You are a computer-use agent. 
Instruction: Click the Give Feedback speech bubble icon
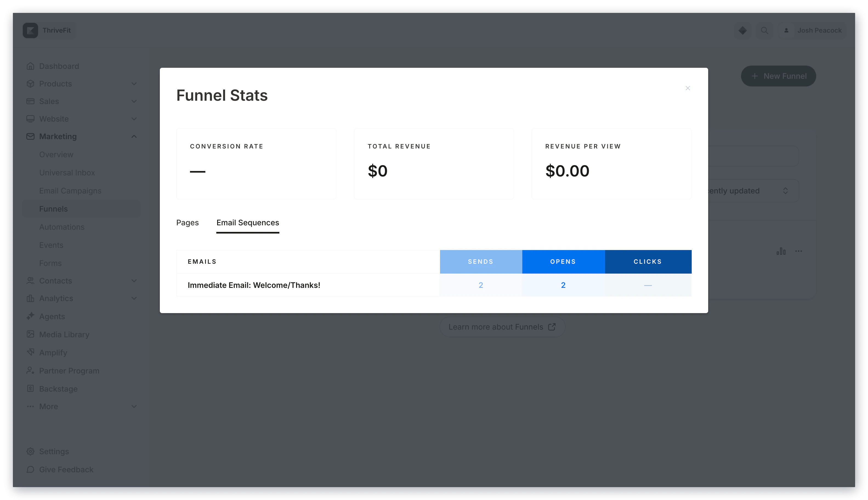click(x=30, y=469)
